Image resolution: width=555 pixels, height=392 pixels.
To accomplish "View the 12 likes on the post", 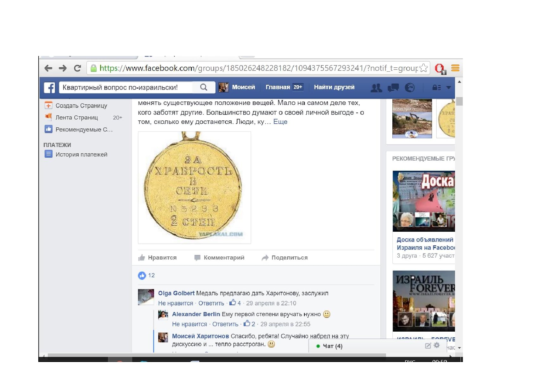I will click(147, 275).
